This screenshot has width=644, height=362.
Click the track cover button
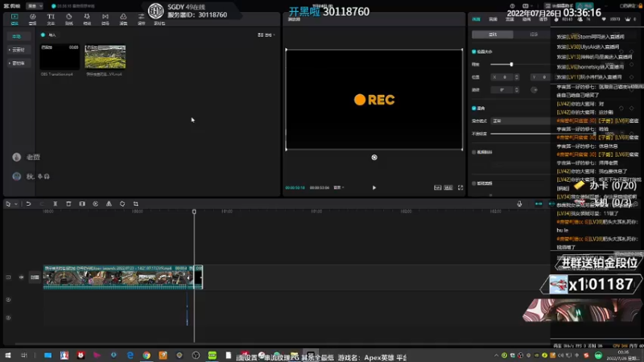tap(35, 278)
